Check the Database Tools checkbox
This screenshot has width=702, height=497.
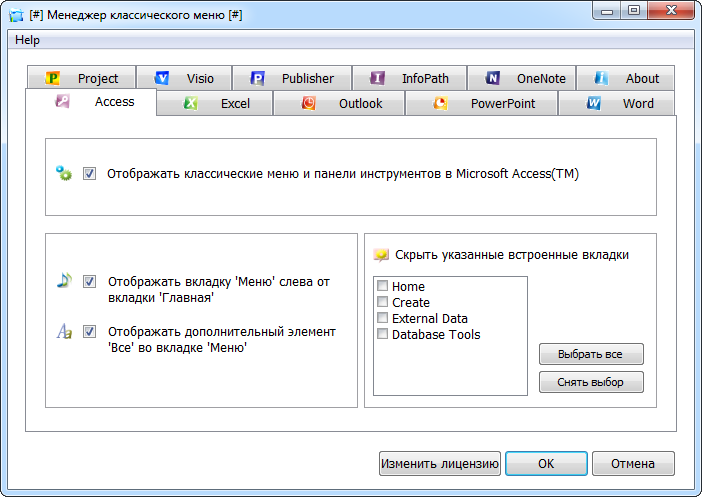click(x=382, y=334)
